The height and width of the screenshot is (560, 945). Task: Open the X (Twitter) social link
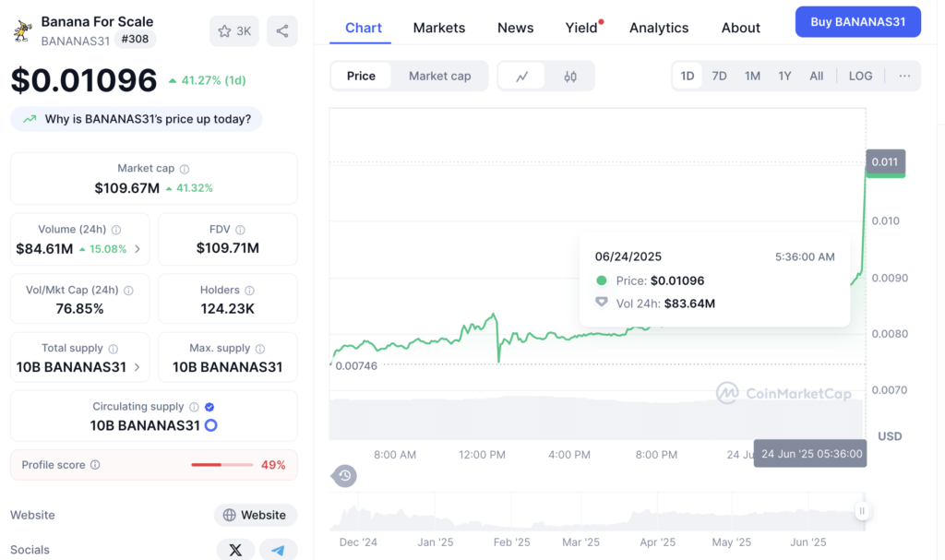click(235, 550)
